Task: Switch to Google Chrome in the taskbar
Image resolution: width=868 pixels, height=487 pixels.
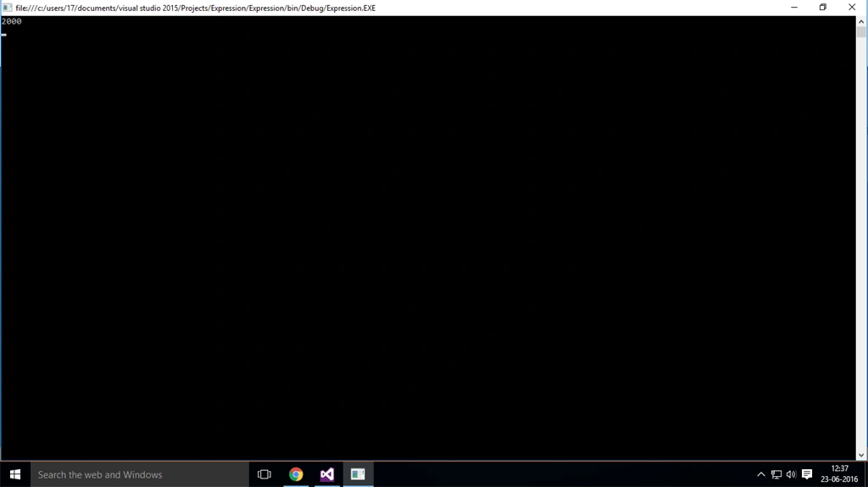Action: click(x=296, y=474)
